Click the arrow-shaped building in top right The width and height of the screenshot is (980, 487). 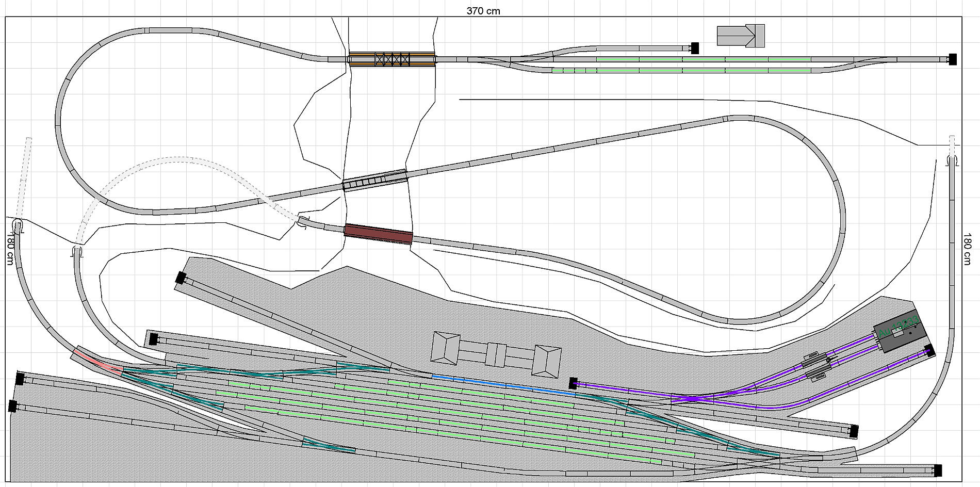(741, 36)
